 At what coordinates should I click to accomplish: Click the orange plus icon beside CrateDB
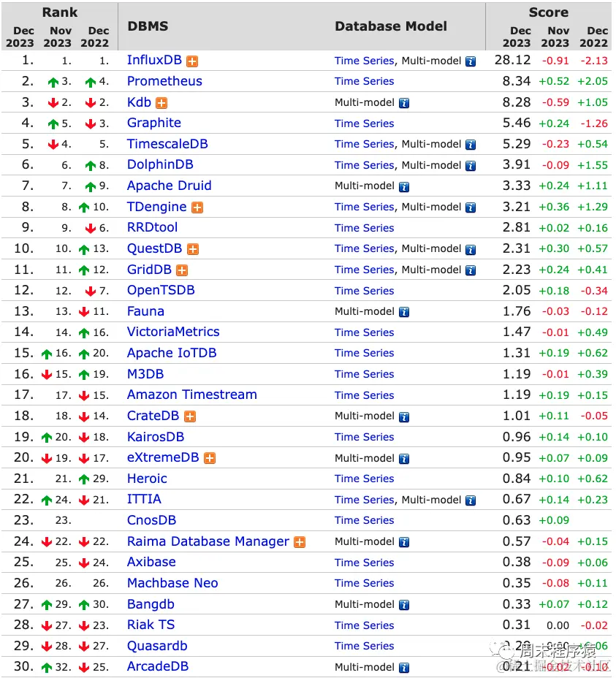click(x=190, y=416)
